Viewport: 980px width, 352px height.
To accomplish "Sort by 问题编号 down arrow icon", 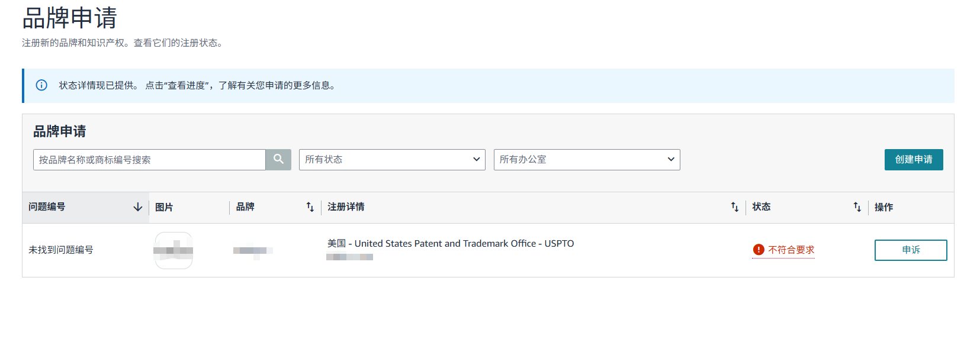I will tap(138, 207).
